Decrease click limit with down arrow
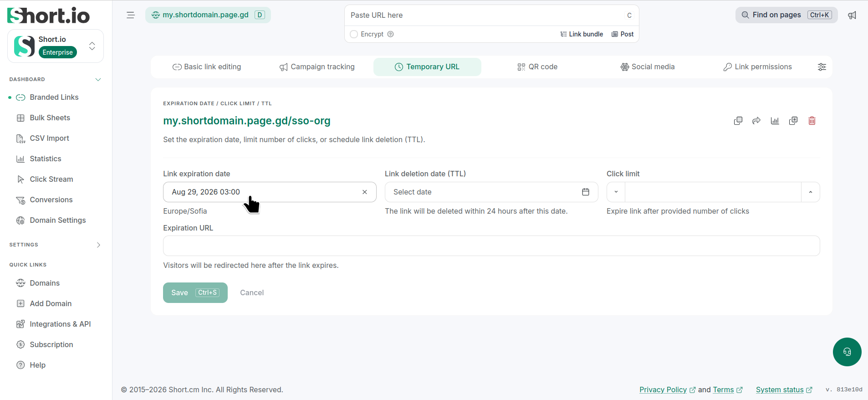Image resolution: width=868 pixels, height=400 pixels. 616,192
